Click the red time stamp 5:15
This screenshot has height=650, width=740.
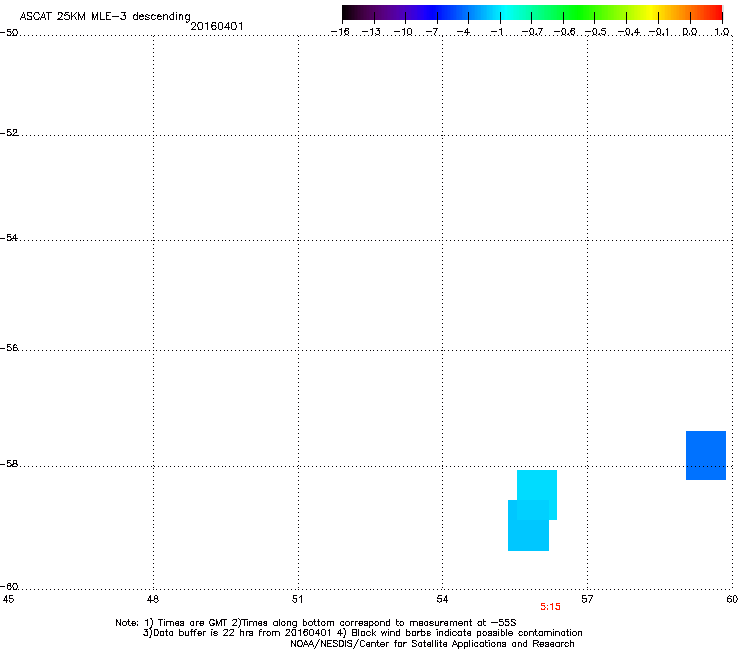pyautogui.click(x=550, y=607)
